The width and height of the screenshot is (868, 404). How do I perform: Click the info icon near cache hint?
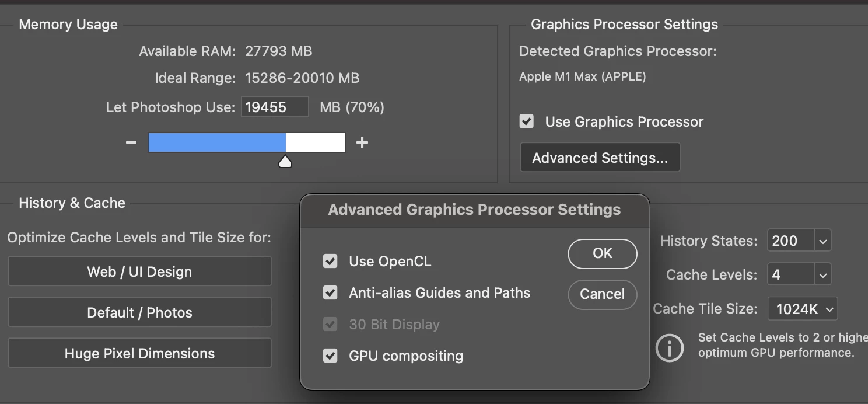click(670, 347)
